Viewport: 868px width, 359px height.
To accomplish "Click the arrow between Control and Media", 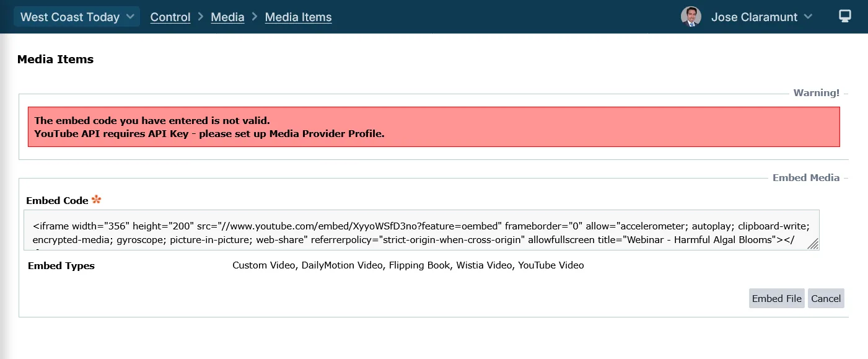I will click(201, 17).
